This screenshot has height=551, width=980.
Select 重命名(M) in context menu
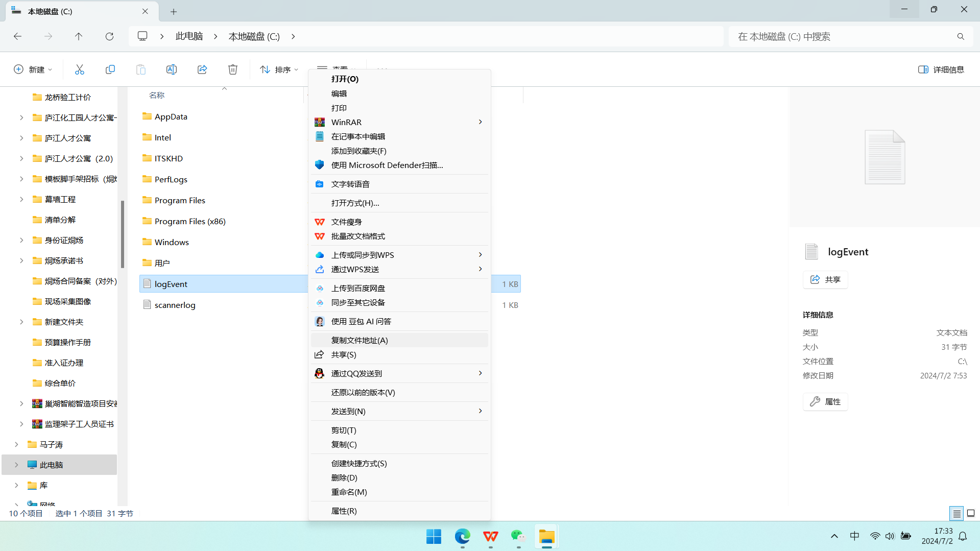tap(399, 492)
